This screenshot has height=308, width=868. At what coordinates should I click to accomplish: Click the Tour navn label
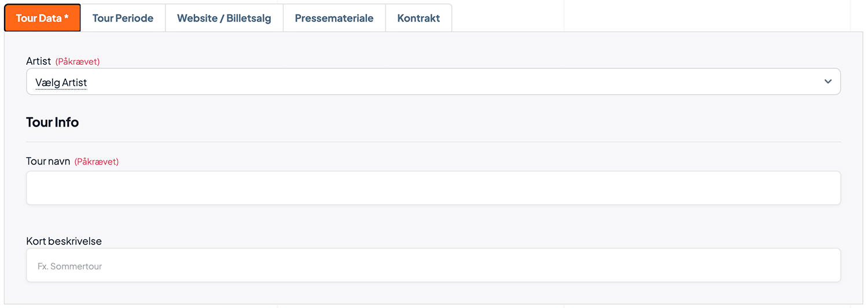[48, 161]
